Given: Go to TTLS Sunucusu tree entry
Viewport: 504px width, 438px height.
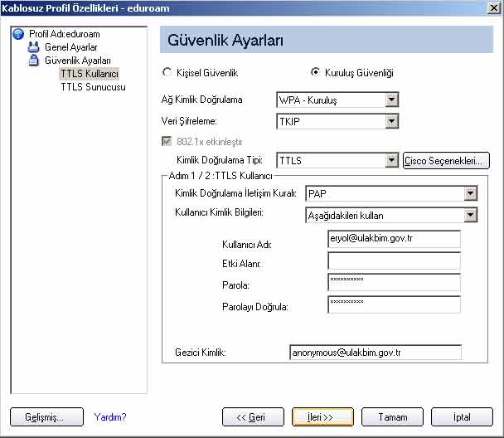Looking at the screenshot, I should pos(93,87).
